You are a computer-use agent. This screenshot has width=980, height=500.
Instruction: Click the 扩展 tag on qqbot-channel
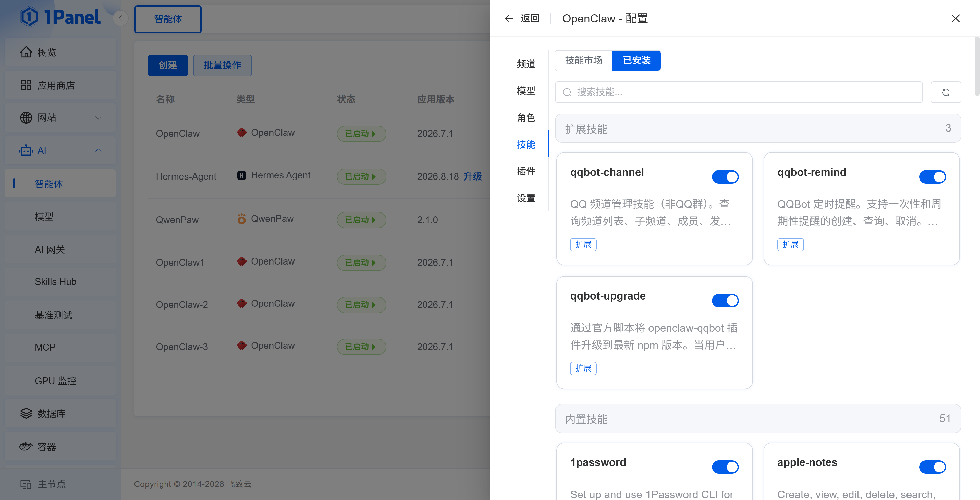tap(583, 244)
